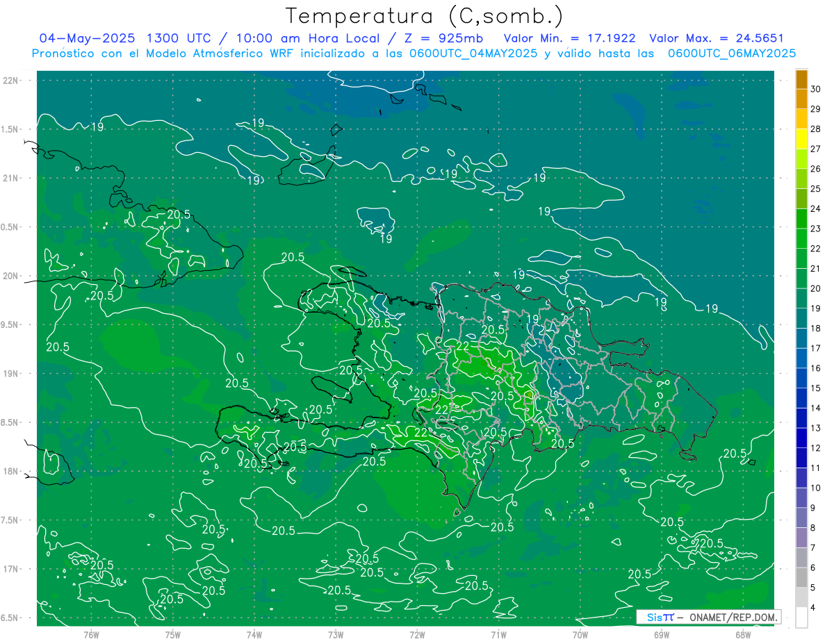The height and width of the screenshot is (644, 834).
Task: Click the "69W" longitude axis label
Action: click(x=662, y=634)
